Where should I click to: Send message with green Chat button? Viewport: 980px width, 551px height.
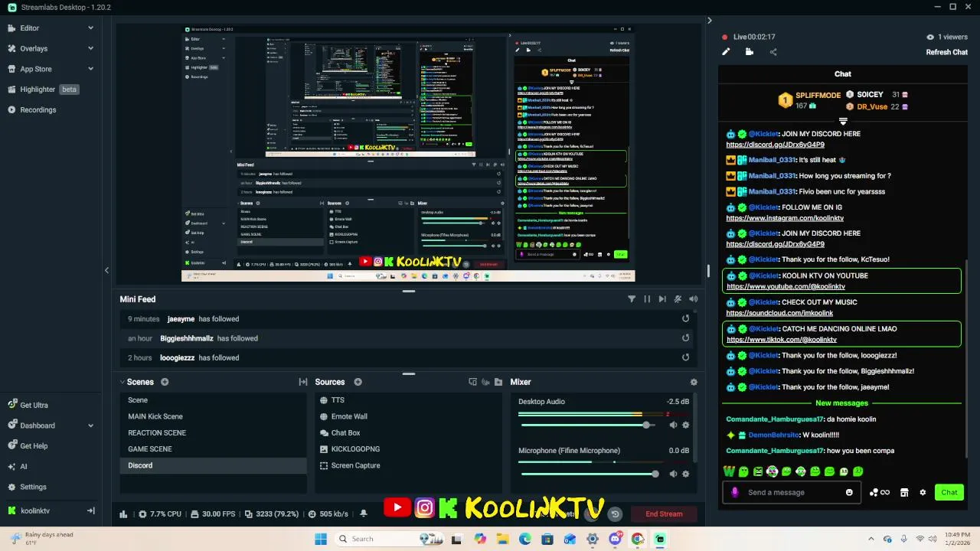pos(949,492)
